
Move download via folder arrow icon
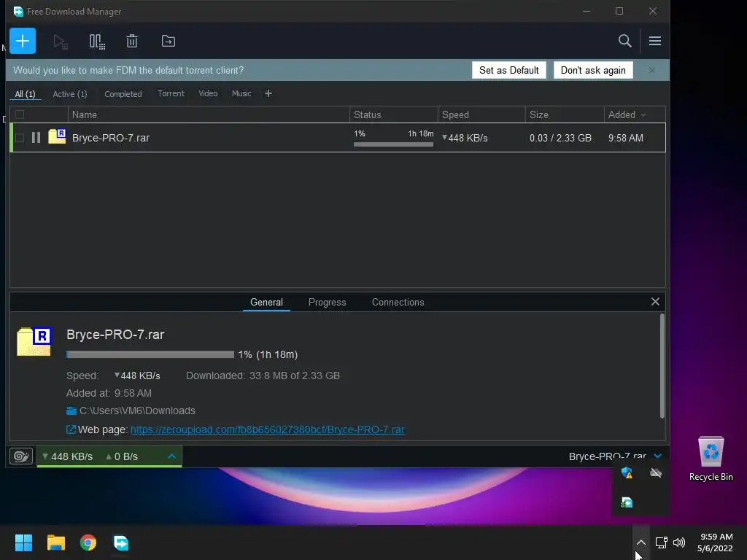169,42
